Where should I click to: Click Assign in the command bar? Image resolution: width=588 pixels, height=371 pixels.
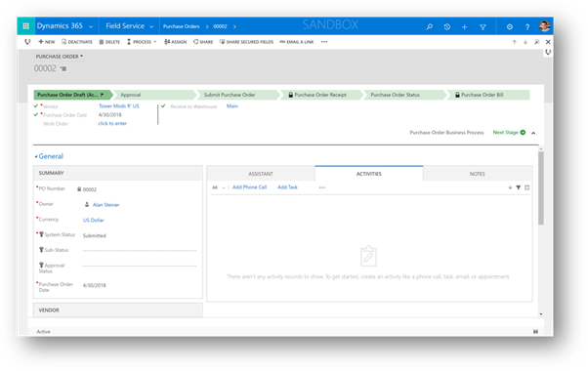(x=175, y=42)
